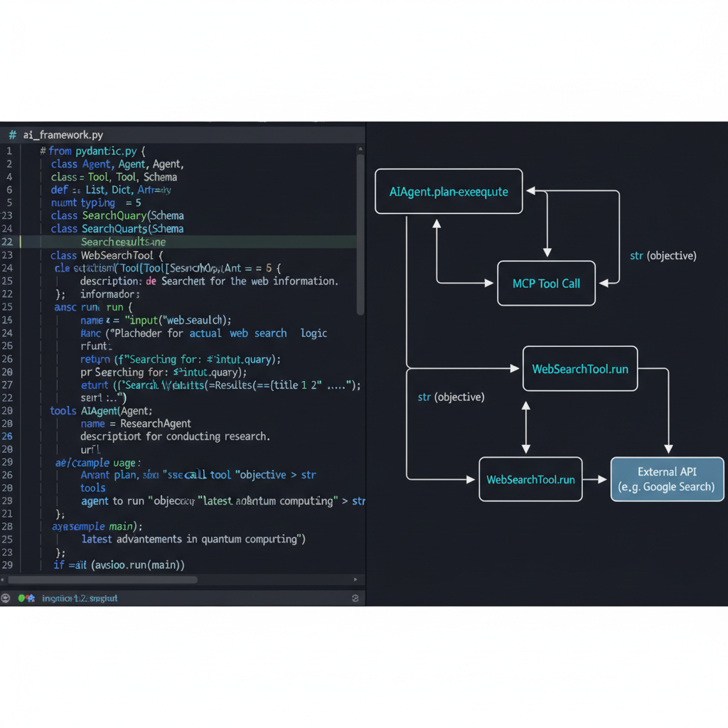The width and height of the screenshot is (728, 728).
Task: Click the 'Avant plan' line ending with '> str'
Action: click(198, 474)
